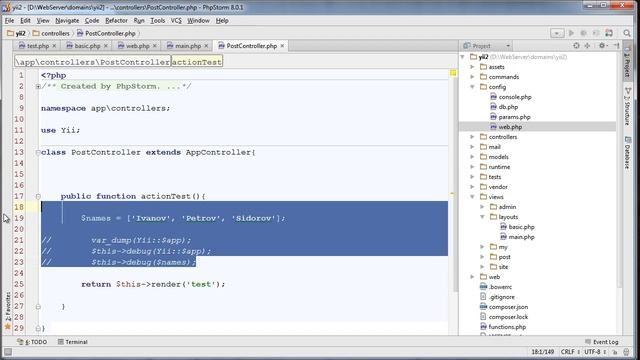This screenshot has width=640, height=360.
Task: Toggle fold marker for actionTest function
Action: (38, 197)
